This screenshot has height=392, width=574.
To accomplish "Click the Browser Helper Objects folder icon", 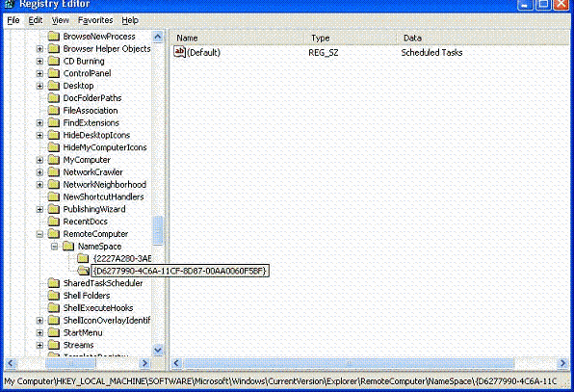I will click(x=54, y=49).
